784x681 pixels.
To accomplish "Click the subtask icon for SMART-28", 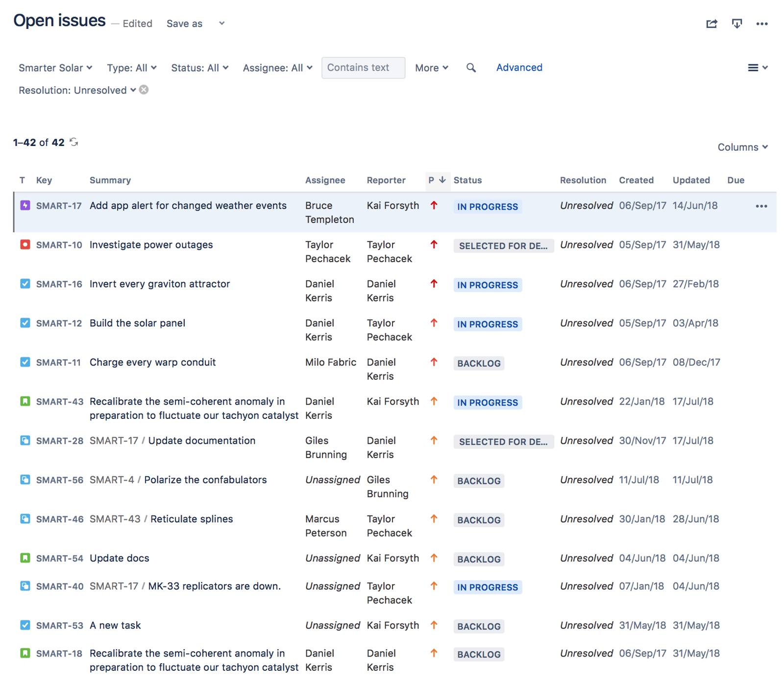I will tap(25, 440).
